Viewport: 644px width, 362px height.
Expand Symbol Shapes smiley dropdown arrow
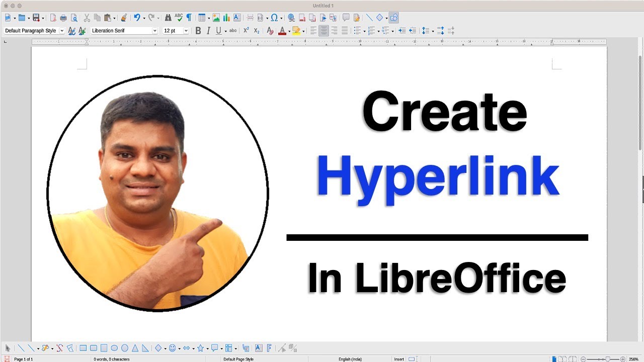click(x=180, y=348)
